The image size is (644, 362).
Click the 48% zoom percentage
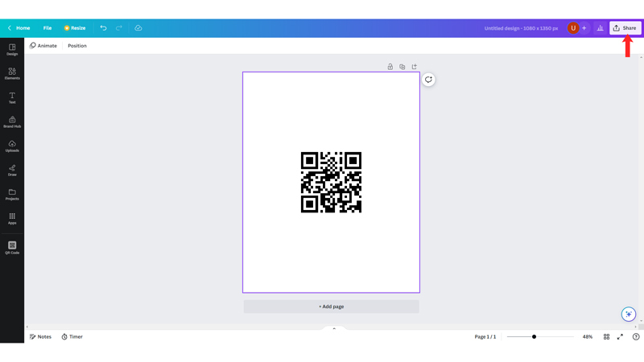coord(588,336)
